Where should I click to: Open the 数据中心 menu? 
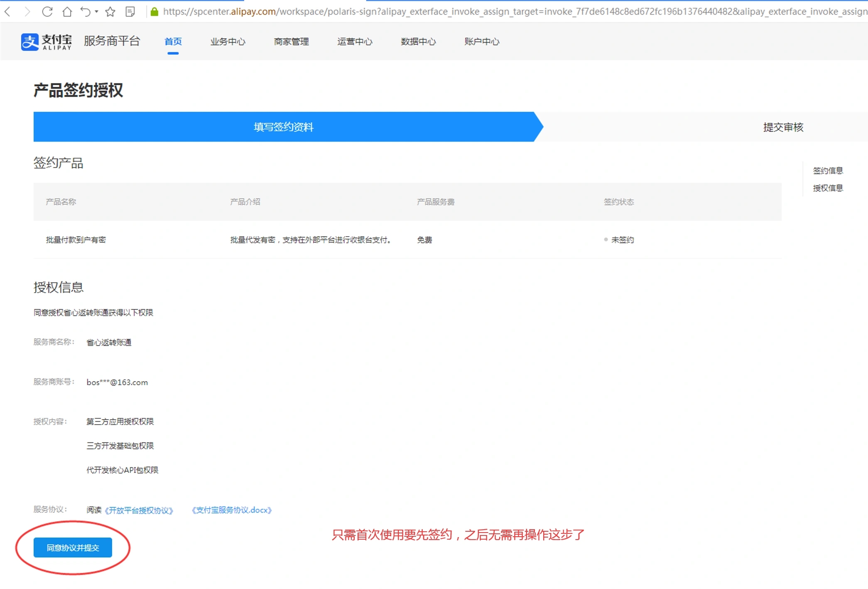click(x=418, y=42)
